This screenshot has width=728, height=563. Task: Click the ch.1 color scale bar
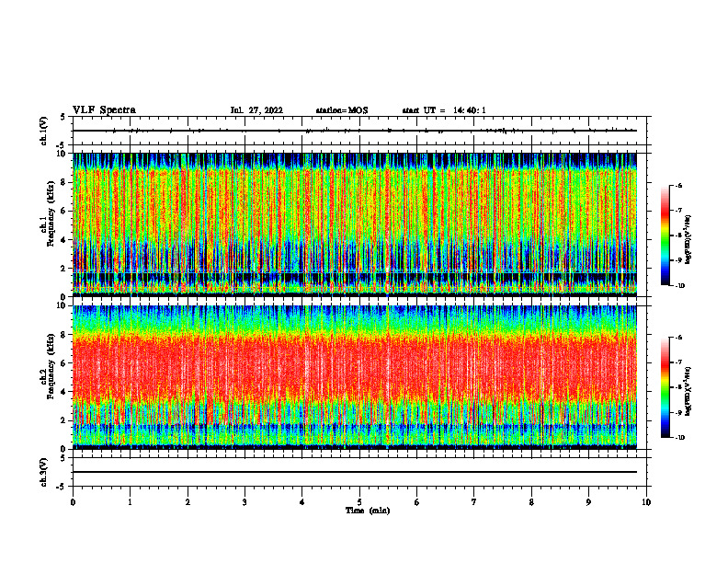point(665,236)
